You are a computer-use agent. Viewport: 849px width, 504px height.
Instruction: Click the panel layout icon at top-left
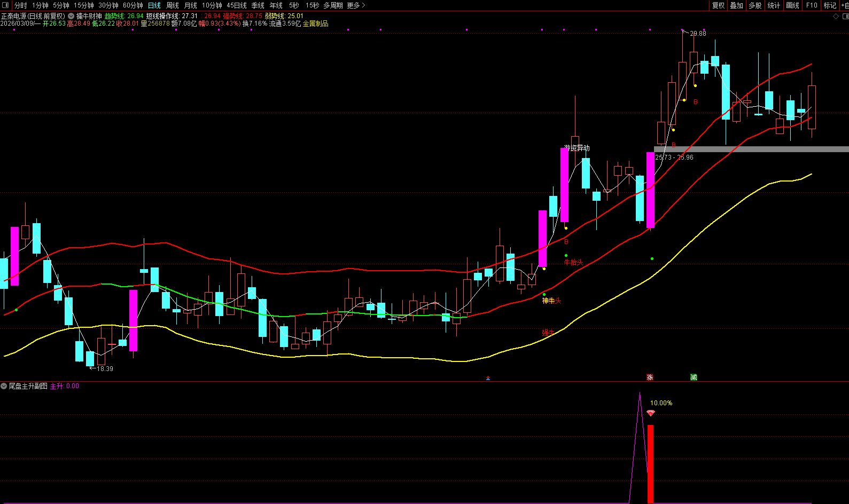6,5
